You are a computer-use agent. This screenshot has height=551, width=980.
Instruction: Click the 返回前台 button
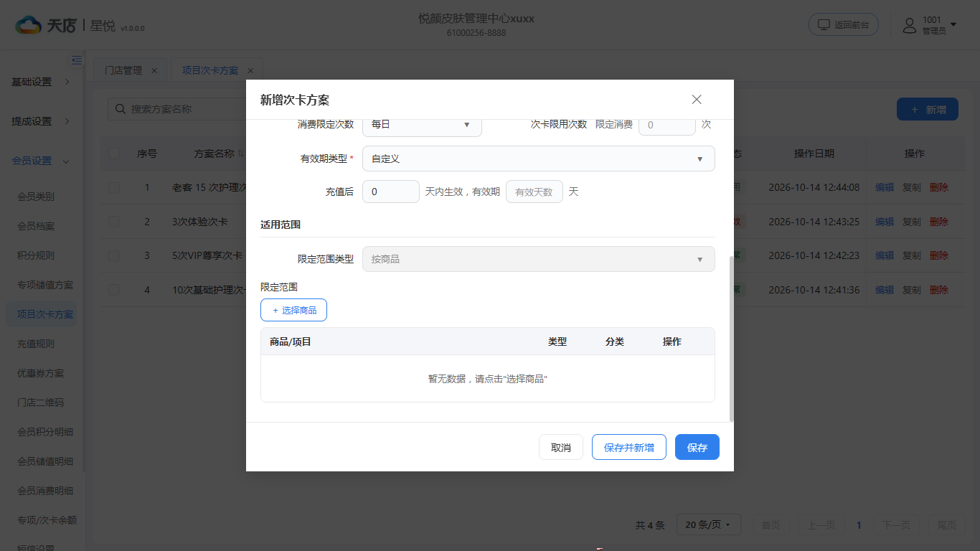(x=844, y=24)
